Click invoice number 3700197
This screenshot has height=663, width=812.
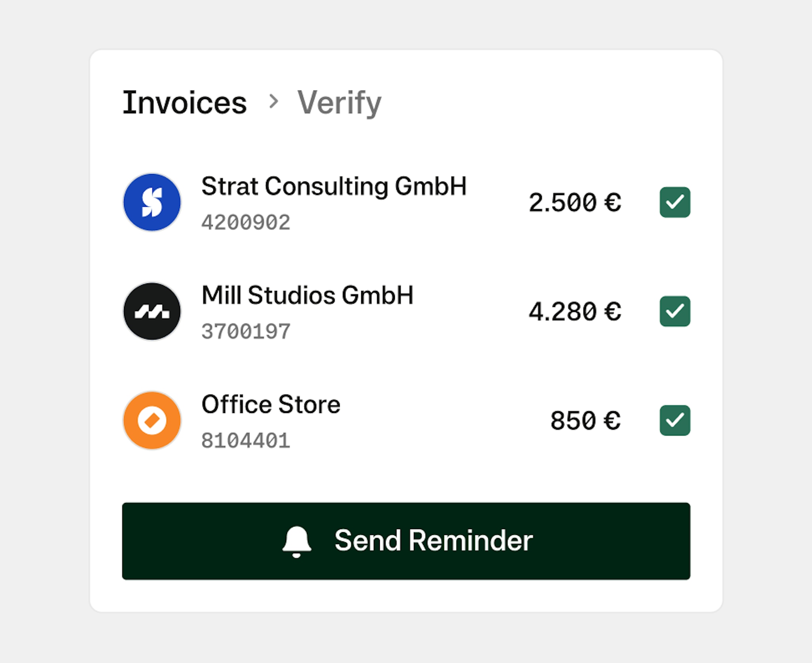(x=246, y=332)
